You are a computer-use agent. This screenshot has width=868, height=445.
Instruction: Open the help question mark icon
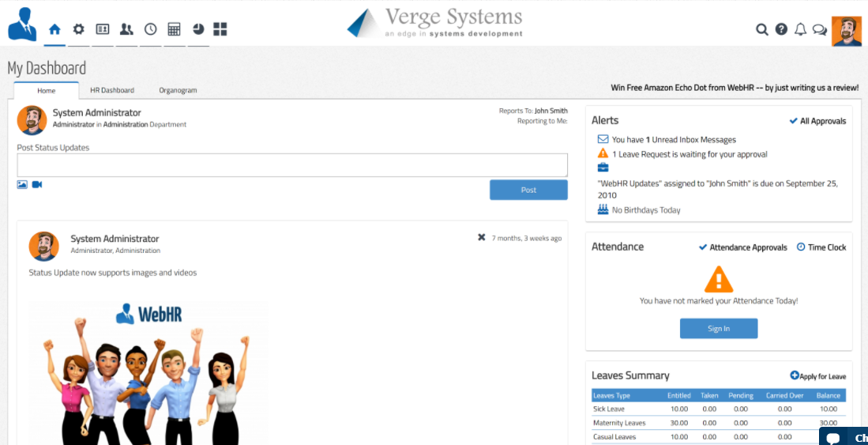781,29
